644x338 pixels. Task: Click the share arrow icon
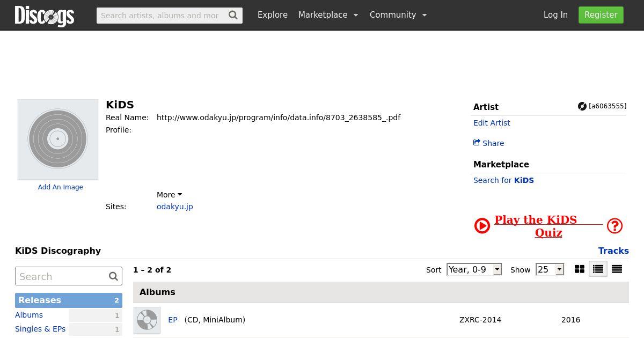pos(477,143)
